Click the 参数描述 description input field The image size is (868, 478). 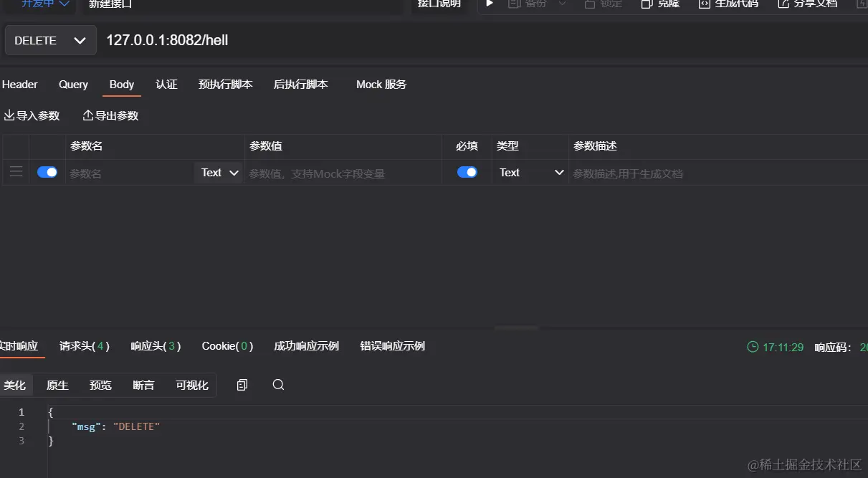point(718,173)
